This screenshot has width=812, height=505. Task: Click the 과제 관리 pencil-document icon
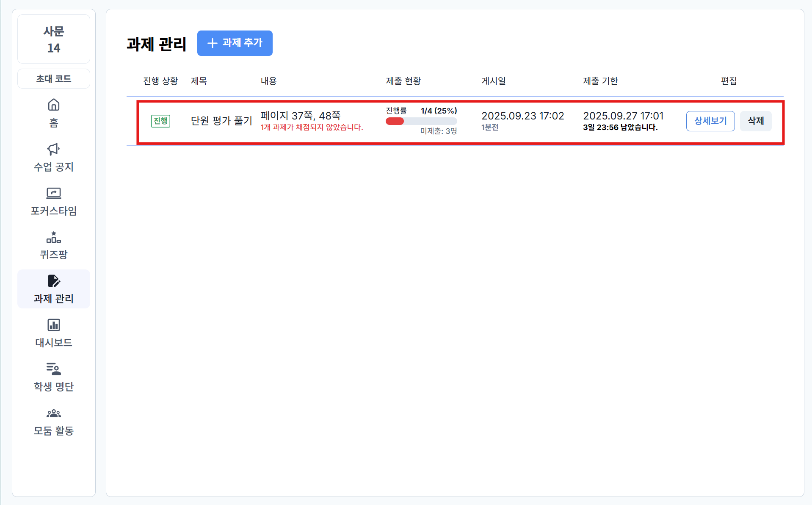(x=54, y=281)
